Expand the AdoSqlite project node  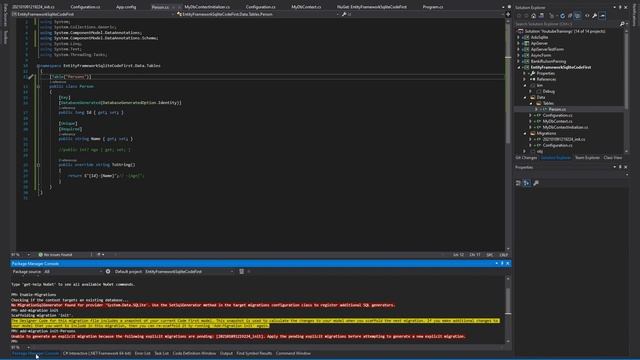(519, 37)
